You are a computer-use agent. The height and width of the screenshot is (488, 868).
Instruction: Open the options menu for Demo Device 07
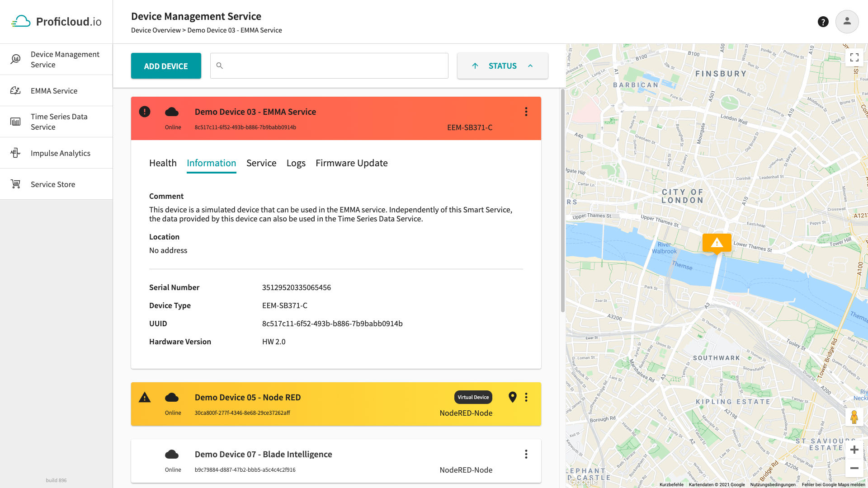click(x=526, y=454)
